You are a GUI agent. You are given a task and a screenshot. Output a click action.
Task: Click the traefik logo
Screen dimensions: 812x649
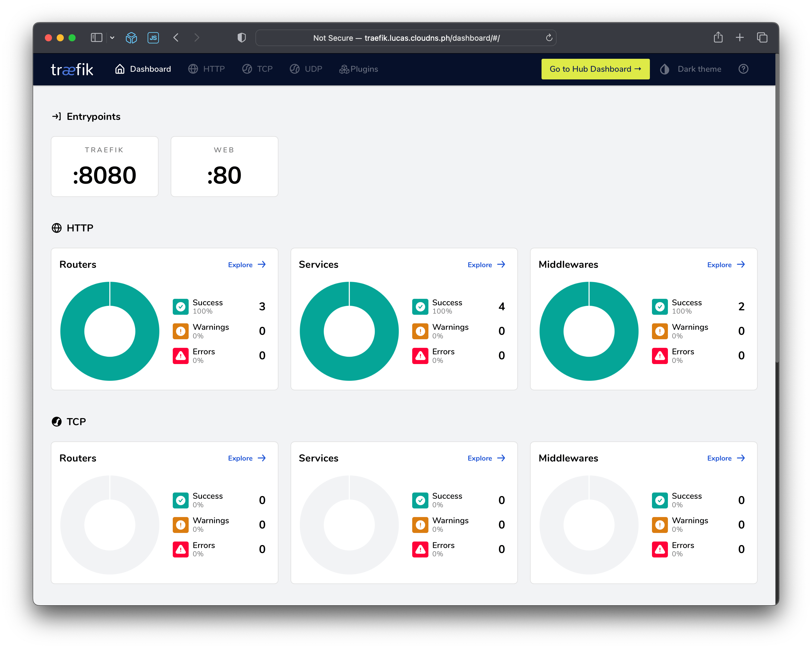tap(71, 69)
